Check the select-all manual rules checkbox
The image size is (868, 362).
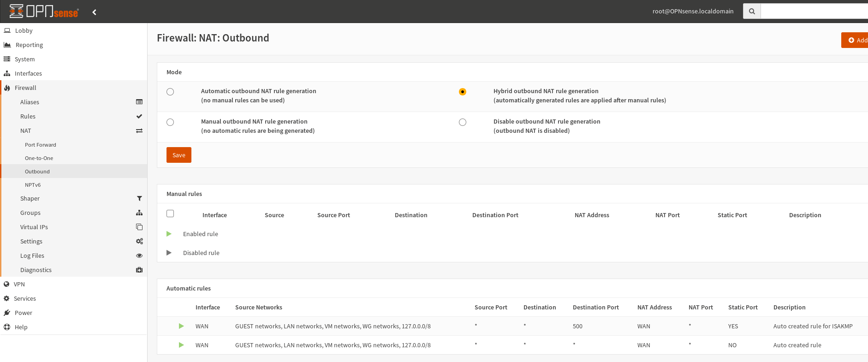click(170, 214)
